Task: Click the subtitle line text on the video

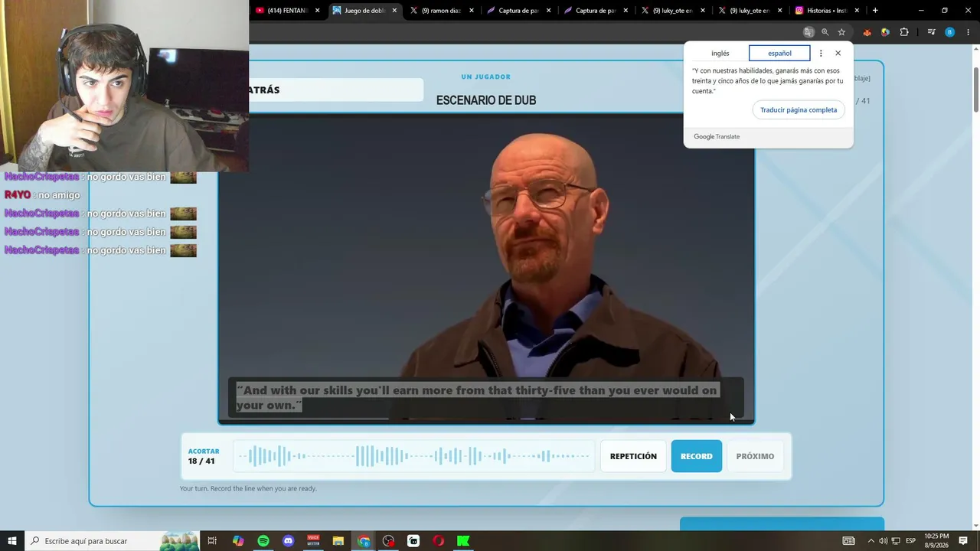Action: pyautogui.click(x=477, y=397)
